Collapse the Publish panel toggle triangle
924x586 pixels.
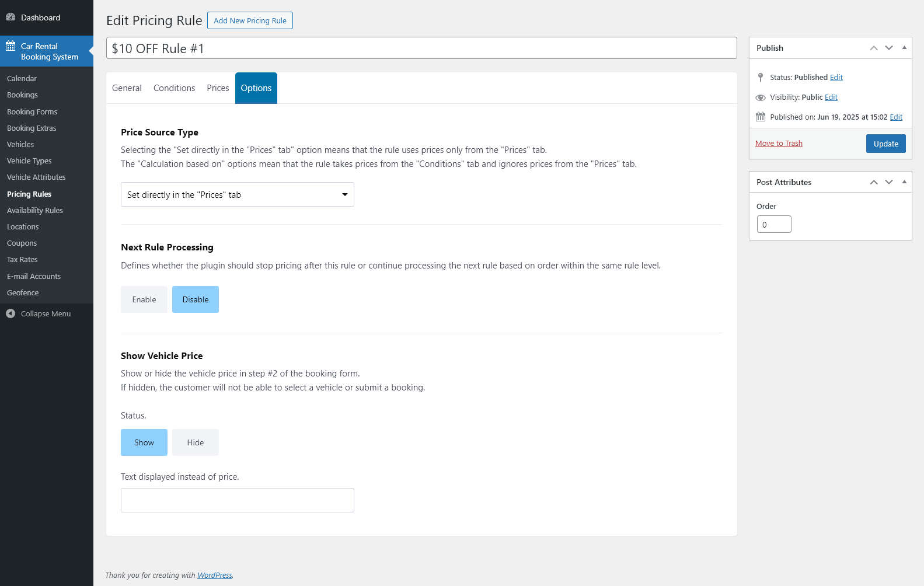[x=904, y=48]
